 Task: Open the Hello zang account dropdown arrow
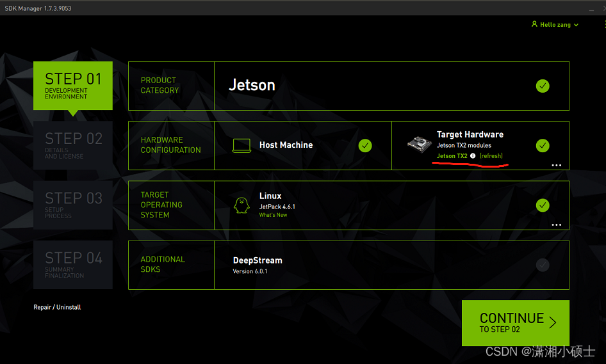click(576, 25)
